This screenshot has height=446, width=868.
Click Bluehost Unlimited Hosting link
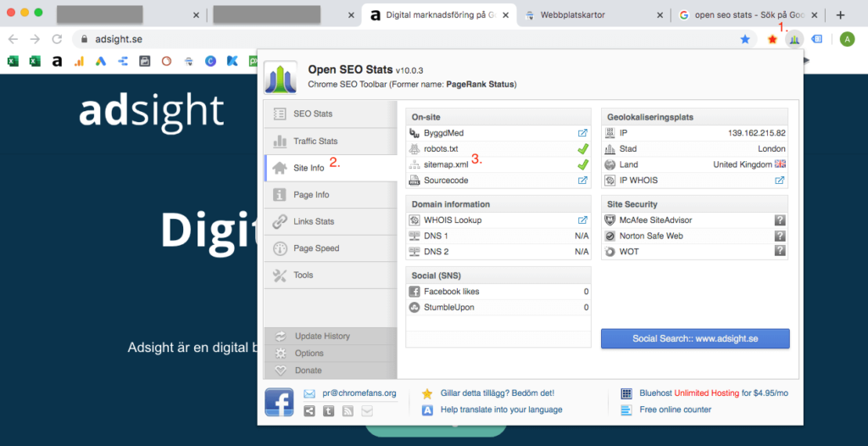click(x=714, y=393)
